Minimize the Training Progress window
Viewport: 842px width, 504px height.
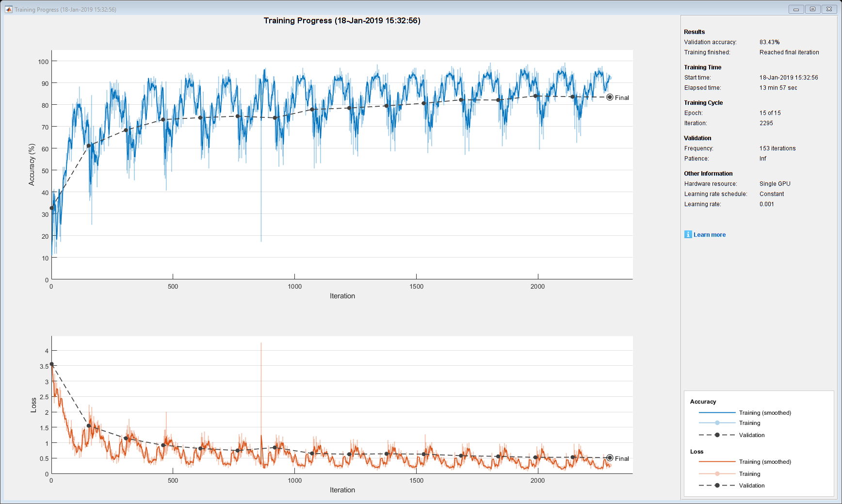pos(796,9)
